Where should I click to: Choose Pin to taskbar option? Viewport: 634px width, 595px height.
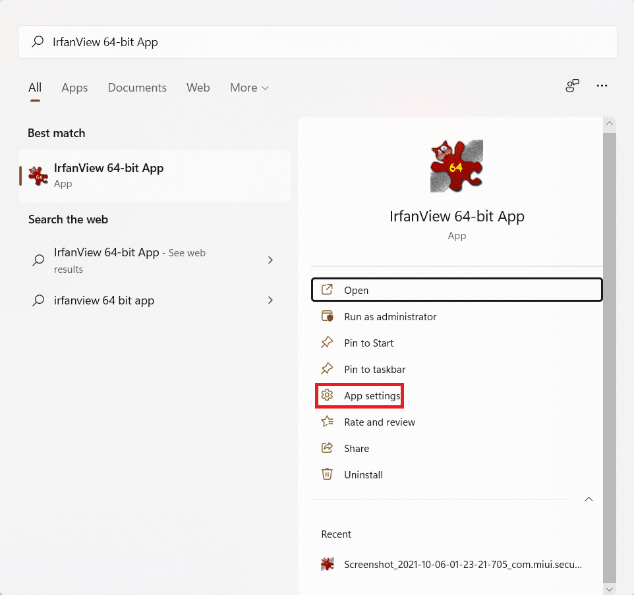point(374,370)
